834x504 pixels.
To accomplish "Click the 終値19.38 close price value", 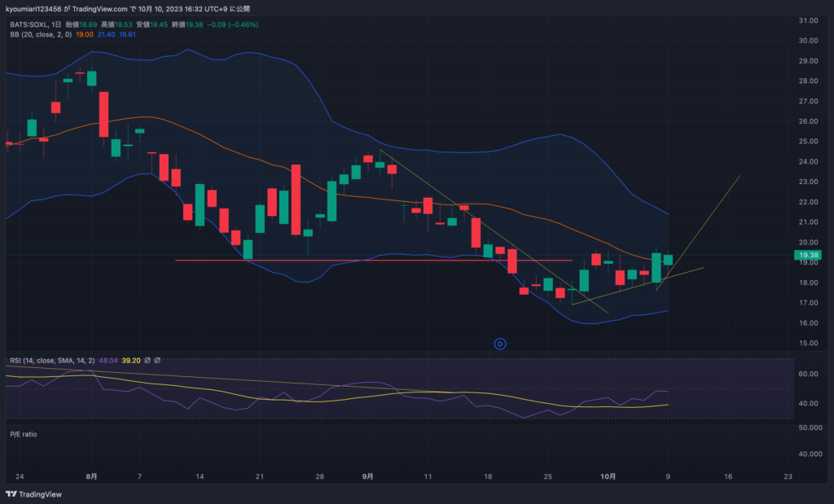I will (x=187, y=24).
